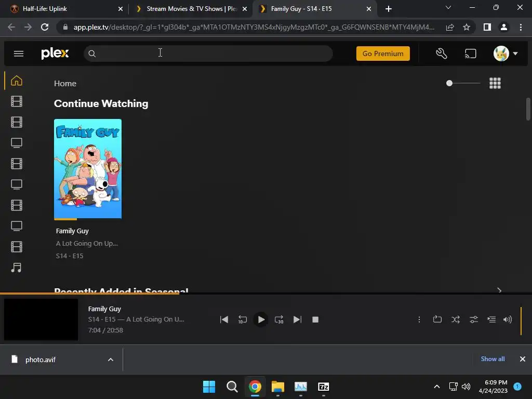Viewport: 532px width, 399px height.
Task: Open the user avatar account dropdown
Action: [x=505, y=54]
